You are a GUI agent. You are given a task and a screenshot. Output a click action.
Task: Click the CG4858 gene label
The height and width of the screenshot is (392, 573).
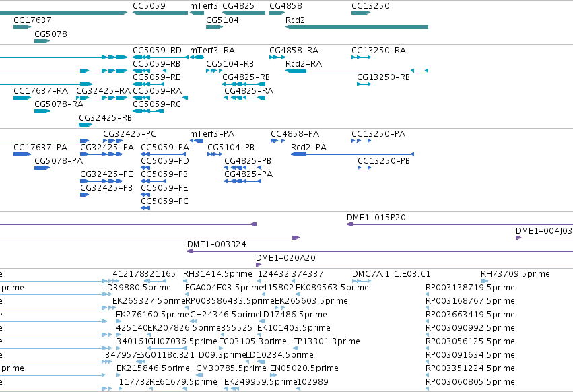point(285,6)
